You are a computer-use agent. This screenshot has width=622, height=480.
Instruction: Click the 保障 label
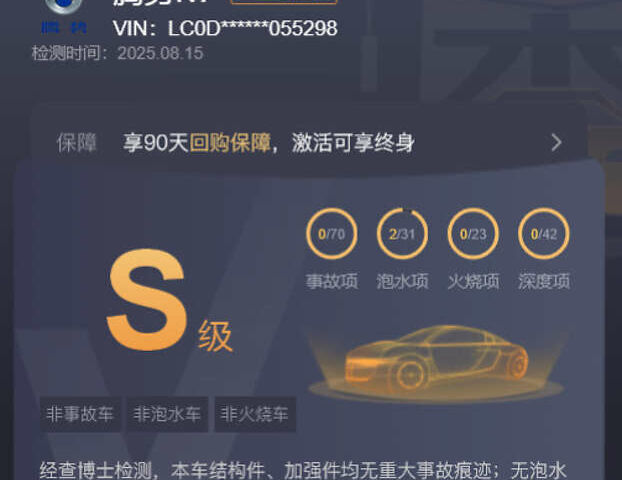(x=77, y=143)
